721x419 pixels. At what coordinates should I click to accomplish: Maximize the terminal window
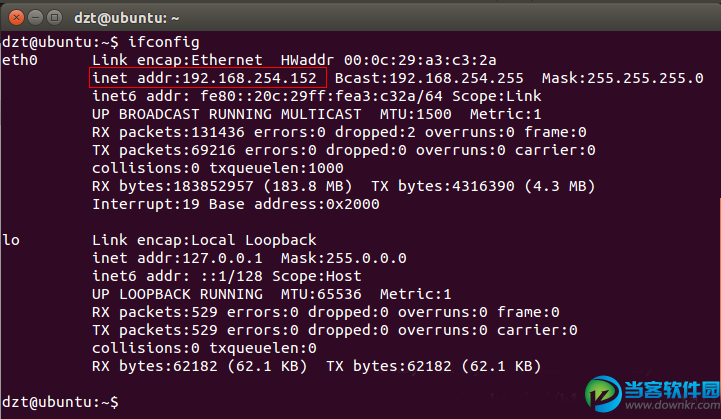click(x=52, y=16)
